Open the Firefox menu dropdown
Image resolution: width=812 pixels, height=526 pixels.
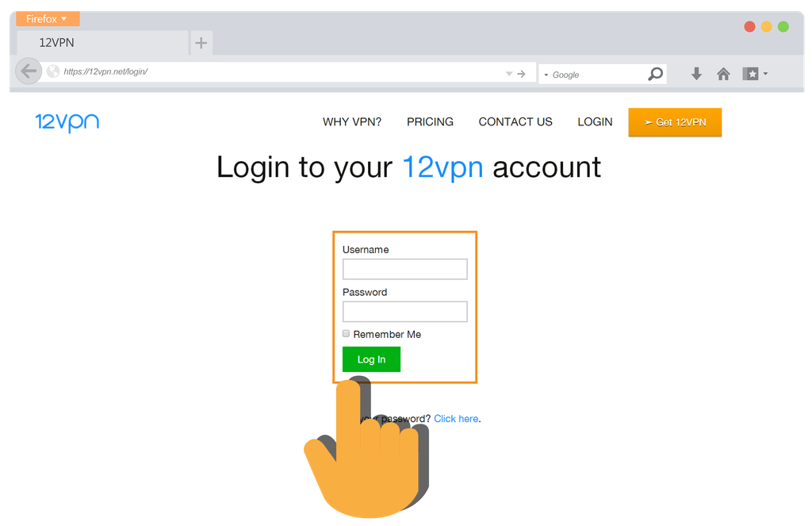coord(48,19)
